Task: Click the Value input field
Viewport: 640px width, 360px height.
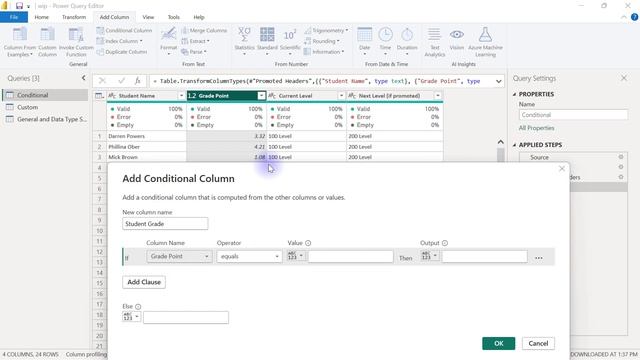Action: (x=351, y=256)
